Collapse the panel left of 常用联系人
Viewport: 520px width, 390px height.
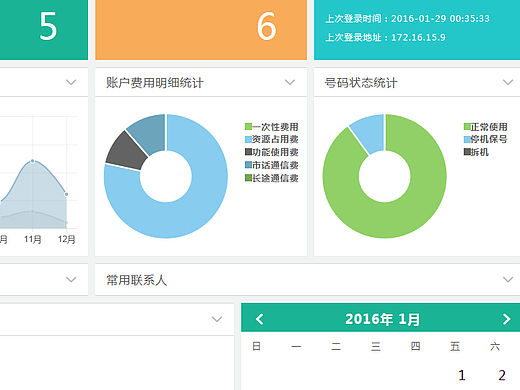tap(71, 279)
